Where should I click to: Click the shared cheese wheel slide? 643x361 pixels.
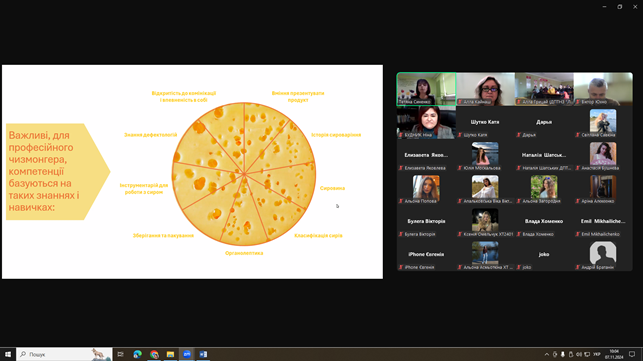(x=192, y=171)
